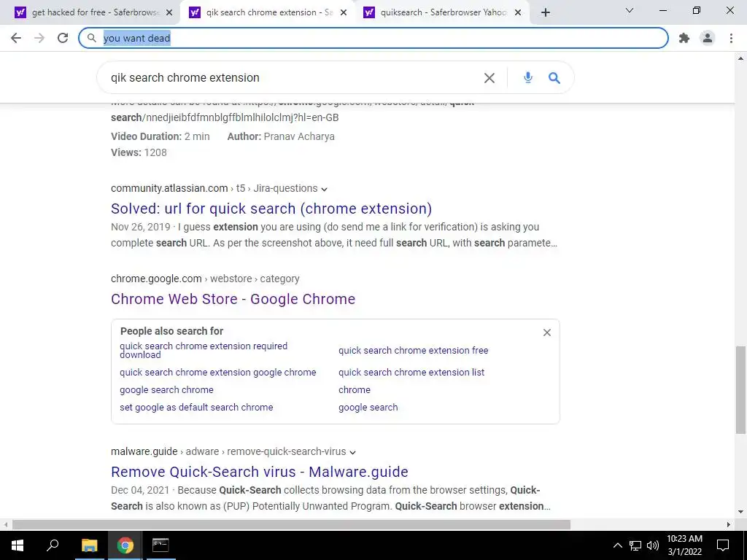Open 'Remove Quick-Search virus - Malware.guide' result
The height and width of the screenshot is (560, 747).
pyautogui.click(x=260, y=472)
